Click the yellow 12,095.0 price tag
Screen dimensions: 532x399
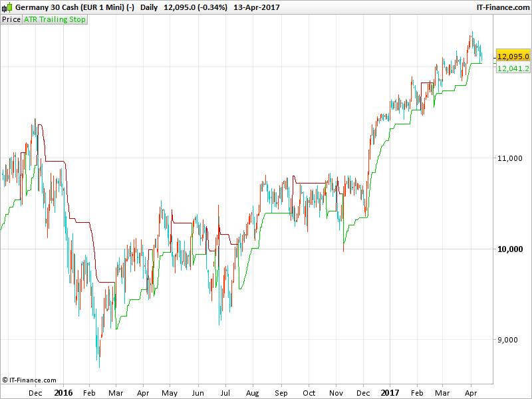pos(513,57)
